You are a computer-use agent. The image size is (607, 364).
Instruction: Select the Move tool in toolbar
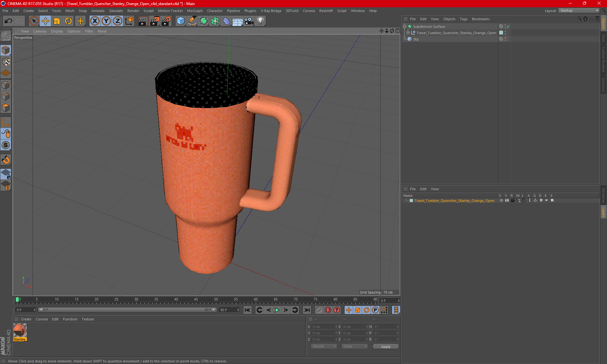click(46, 21)
